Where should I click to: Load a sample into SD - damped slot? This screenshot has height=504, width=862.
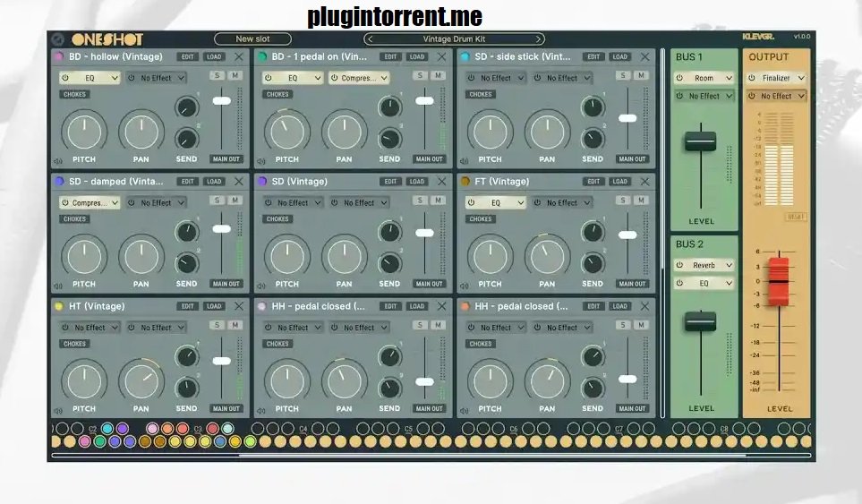(x=214, y=182)
